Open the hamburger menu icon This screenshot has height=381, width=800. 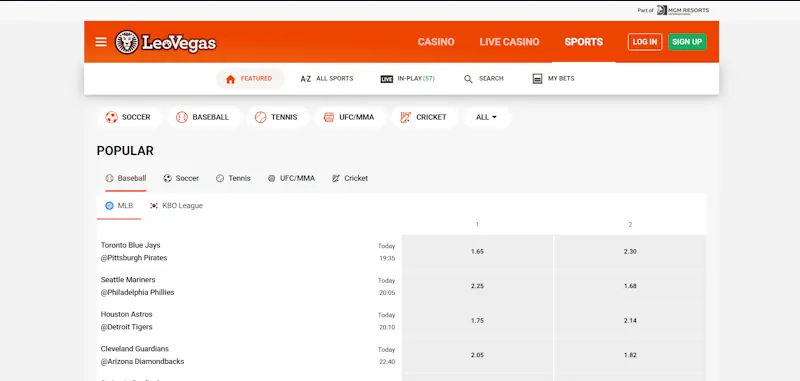click(x=101, y=42)
